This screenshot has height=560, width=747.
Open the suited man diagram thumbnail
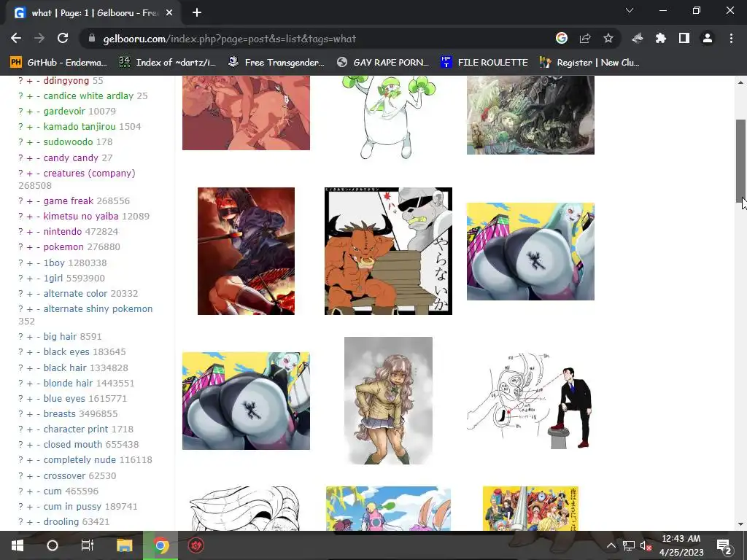click(x=530, y=400)
